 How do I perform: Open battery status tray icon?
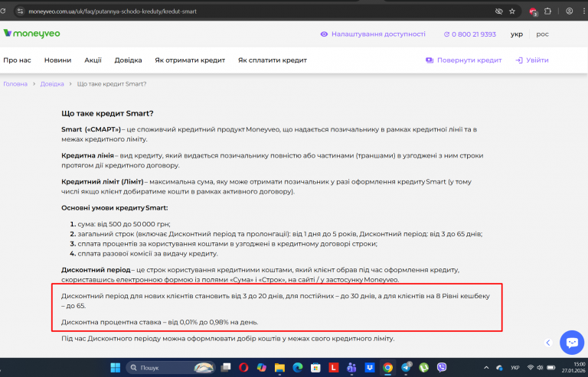click(551, 368)
